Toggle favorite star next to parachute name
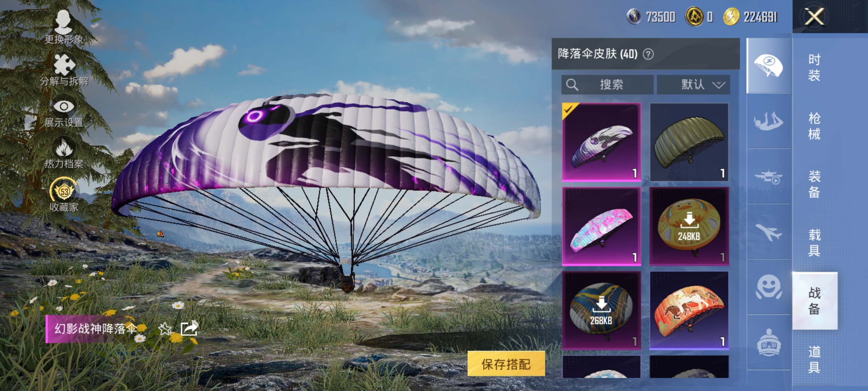This screenshot has height=391, width=868. point(165,329)
